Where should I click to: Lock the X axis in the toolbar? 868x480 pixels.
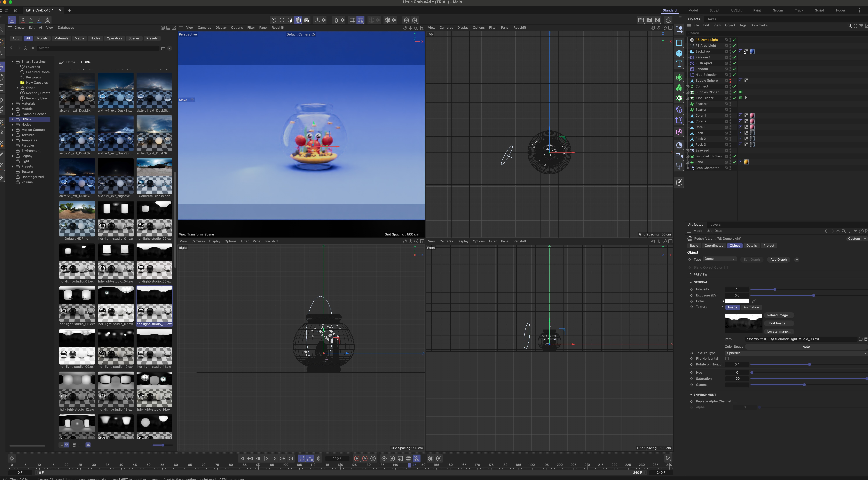[x=23, y=20]
